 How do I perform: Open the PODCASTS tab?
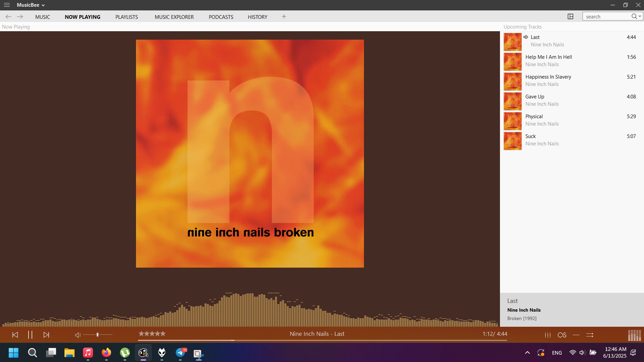(x=221, y=17)
